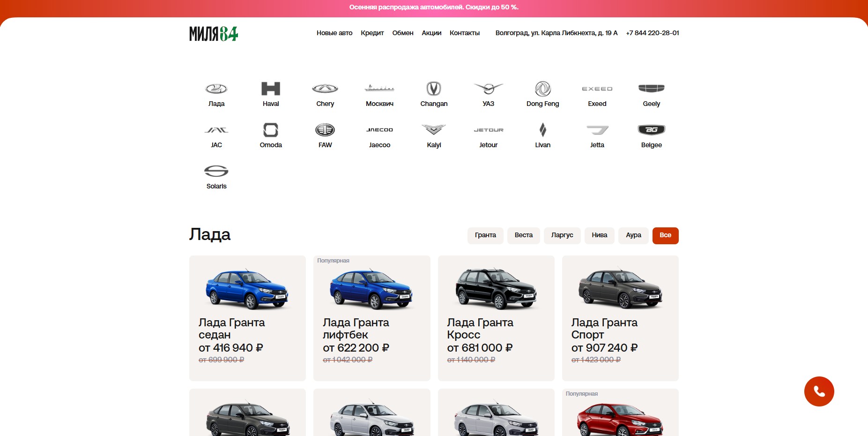Viewport: 868px width, 436px height.
Task: Open the Обмен menu item
Action: click(x=403, y=33)
